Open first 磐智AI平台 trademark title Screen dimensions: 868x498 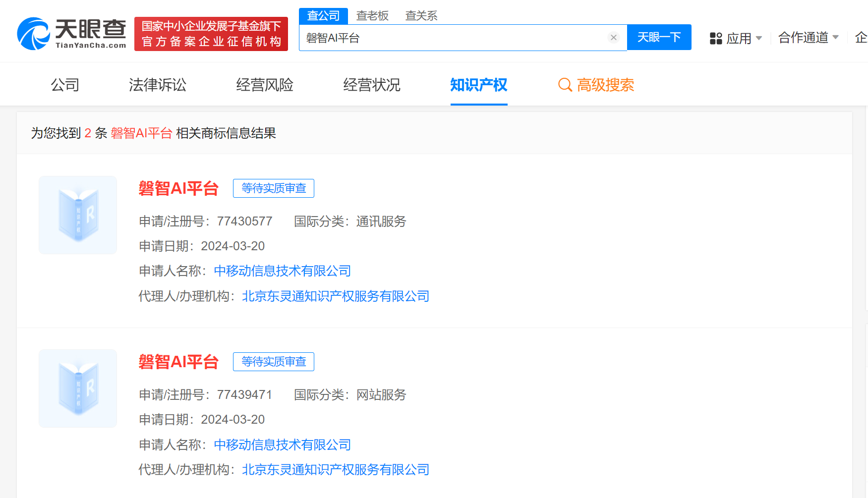tap(178, 188)
